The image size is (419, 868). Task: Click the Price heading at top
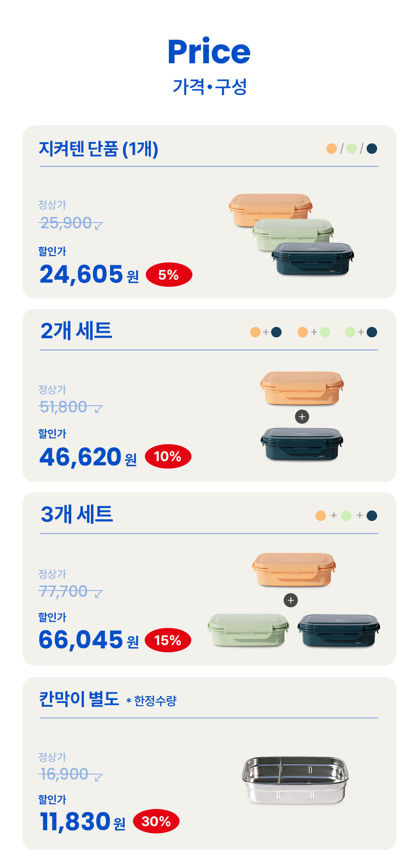(x=209, y=52)
